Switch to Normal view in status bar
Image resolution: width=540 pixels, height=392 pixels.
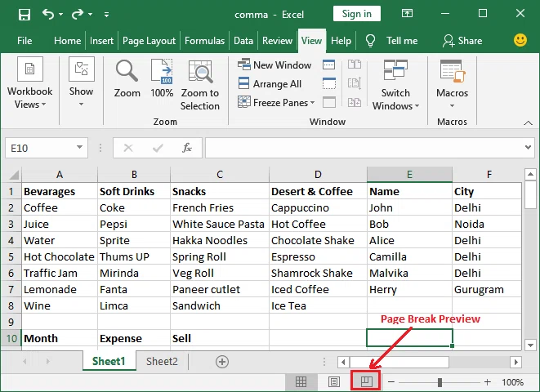(301, 381)
